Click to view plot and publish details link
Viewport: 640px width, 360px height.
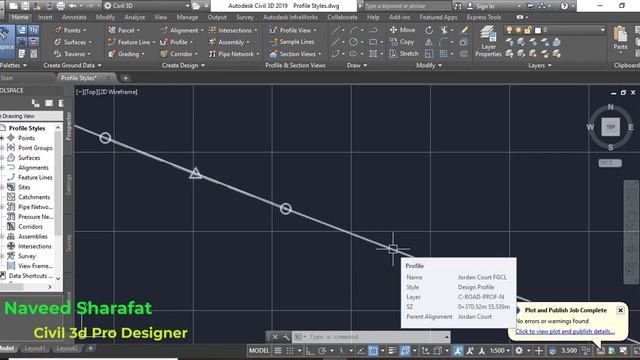564,331
